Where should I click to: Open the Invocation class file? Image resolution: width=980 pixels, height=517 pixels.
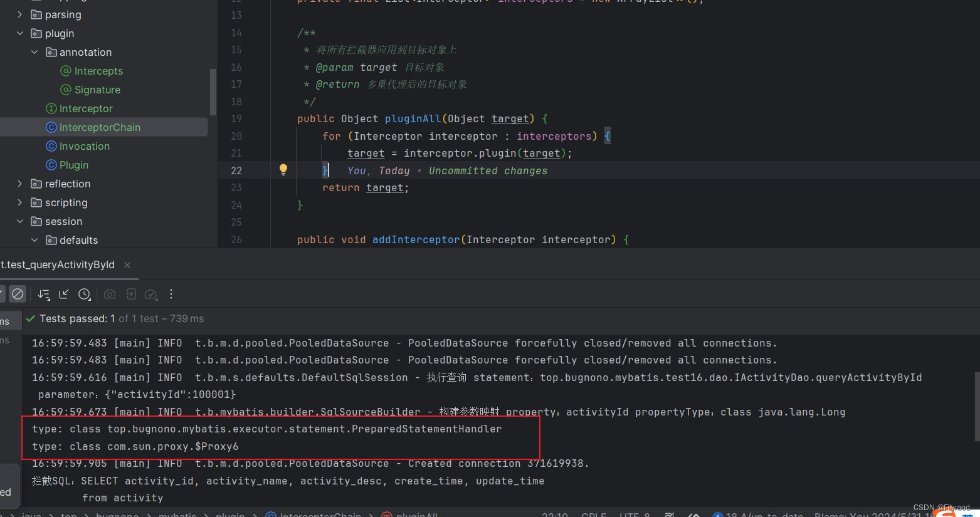(x=85, y=146)
